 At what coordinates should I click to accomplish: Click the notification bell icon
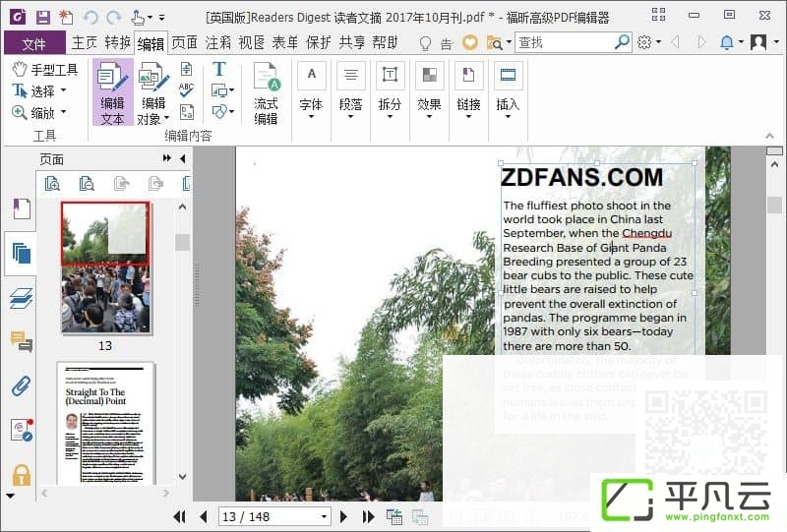point(726,42)
